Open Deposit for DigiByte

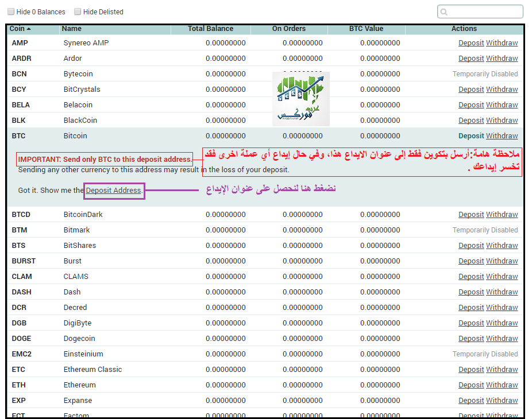[x=471, y=323]
